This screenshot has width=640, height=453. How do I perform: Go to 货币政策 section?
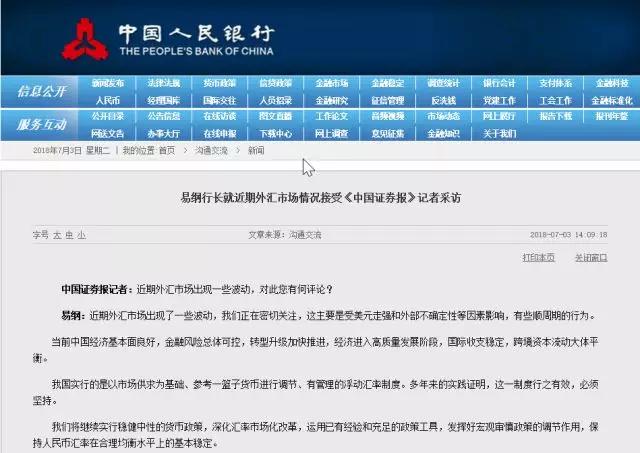click(x=220, y=83)
